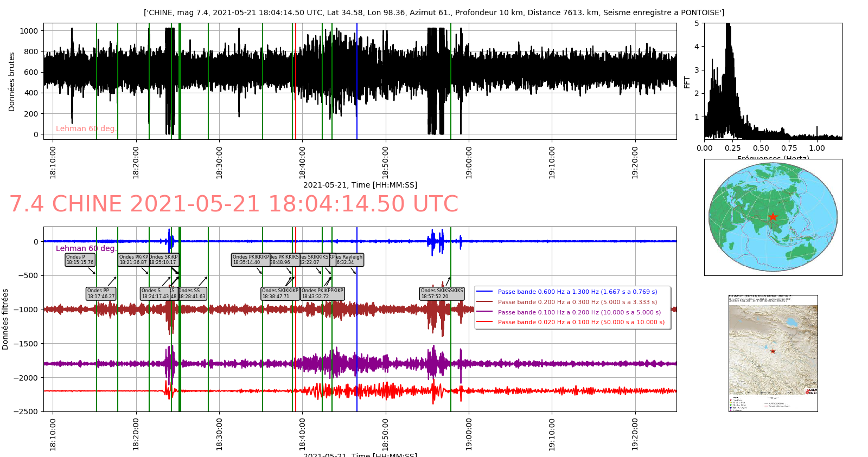Click the Ondes SKIKSSKIKS arrival label
The height and width of the screenshot is (457, 868).
442,294
